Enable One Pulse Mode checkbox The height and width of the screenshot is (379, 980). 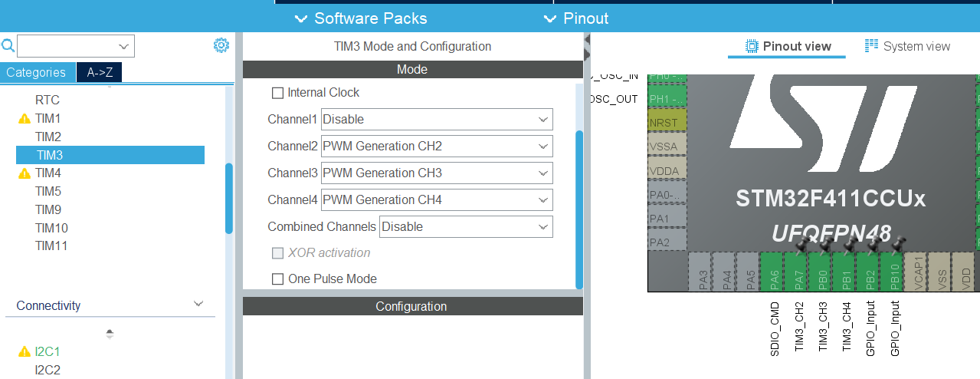pyautogui.click(x=277, y=279)
